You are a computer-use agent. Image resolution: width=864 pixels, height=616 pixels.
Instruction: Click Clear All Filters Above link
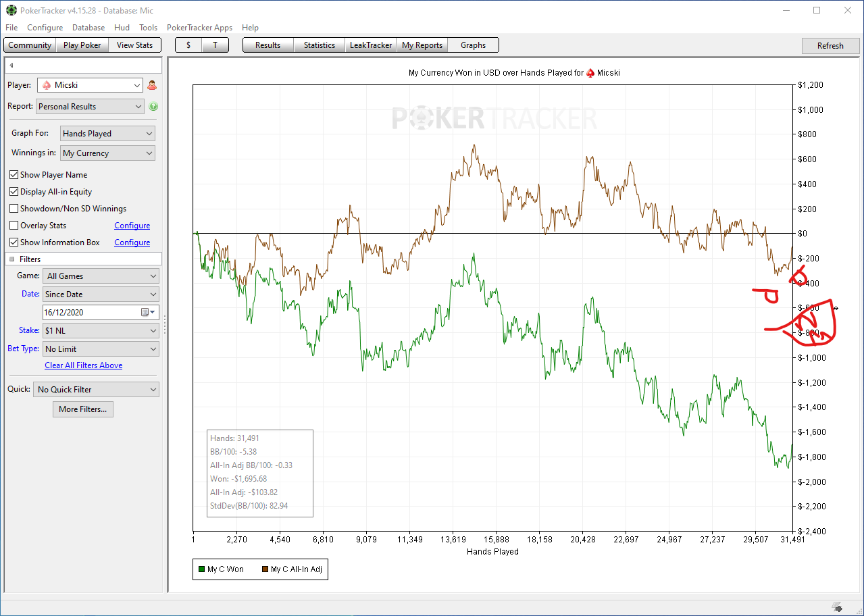pyautogui.click(x=84, y=365)
